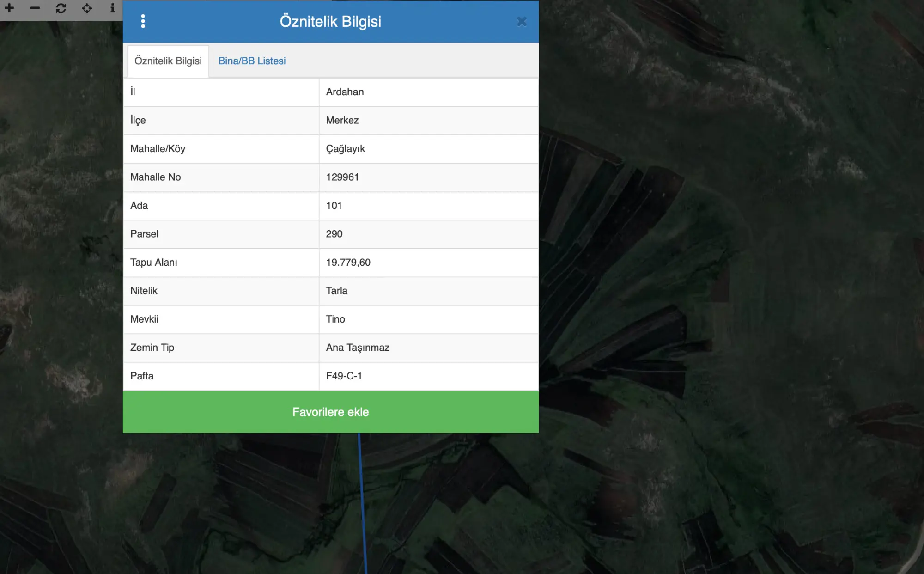Click the Parsel row label
924x574 pixels.
pyautogui.click(x=144, y=234)
